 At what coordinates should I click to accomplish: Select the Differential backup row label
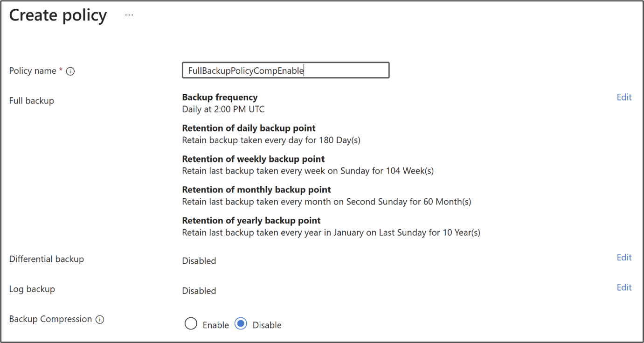point(46,259)
